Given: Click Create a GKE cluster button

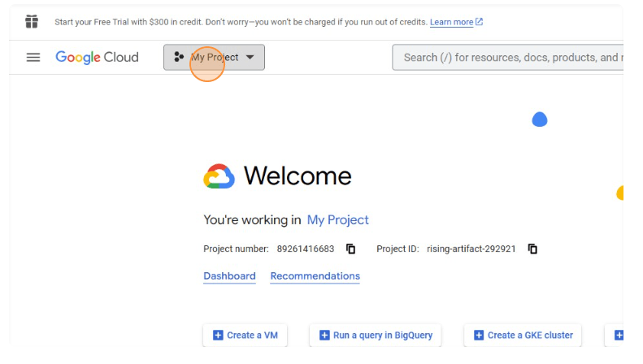Looking at the screenshot, I should [x=523, y=336].
